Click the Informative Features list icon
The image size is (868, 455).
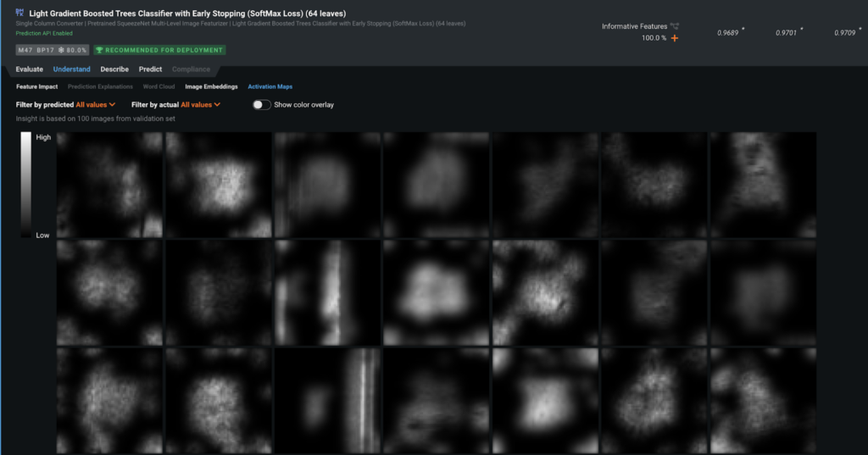[x=674, y=26]
